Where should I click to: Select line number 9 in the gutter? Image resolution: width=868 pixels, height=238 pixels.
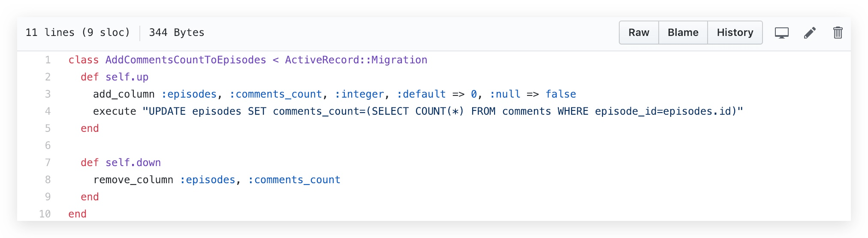[48, 197]
